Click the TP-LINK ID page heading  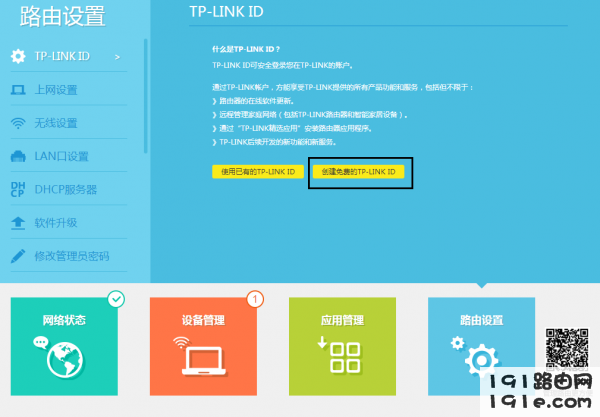pyautogui.click(x=227, y=11)
